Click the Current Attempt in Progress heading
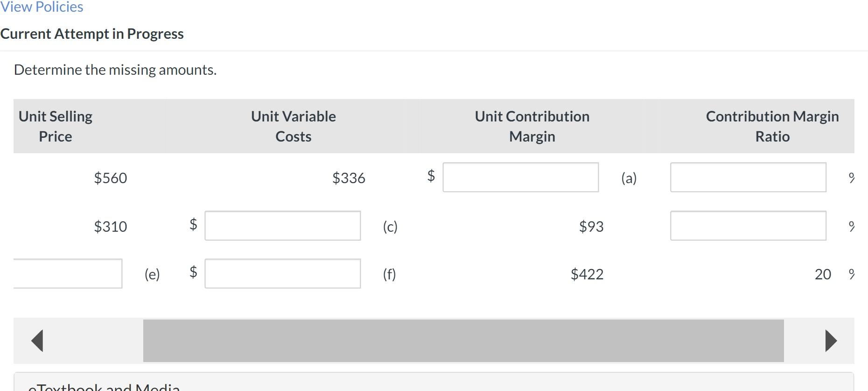Screen dimensions: 868x391 [92, 33]
